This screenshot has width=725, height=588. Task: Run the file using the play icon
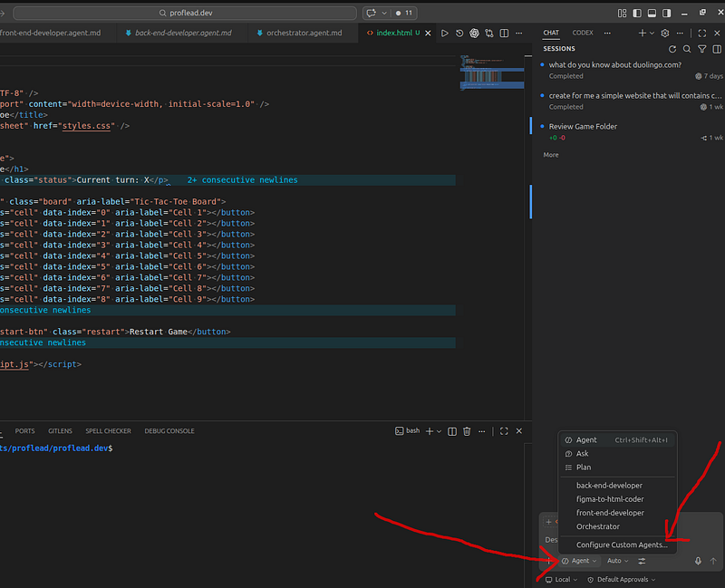(444, 33)
